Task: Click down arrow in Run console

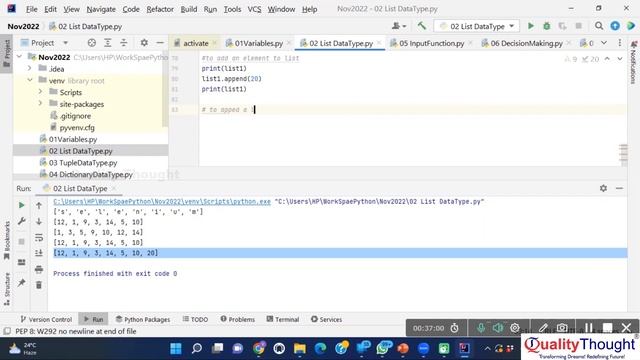Action: pyautogui.click(x=39, y=221)
